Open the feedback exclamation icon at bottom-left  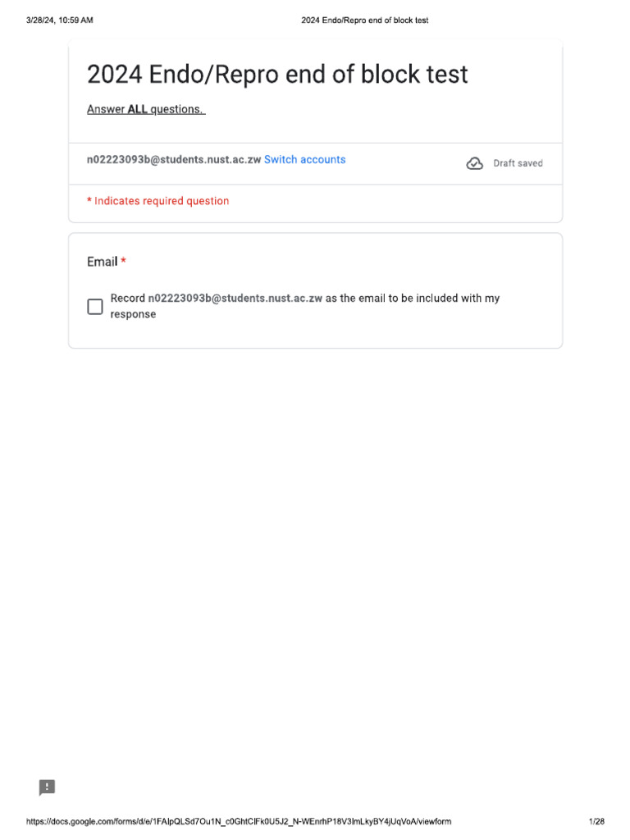48,787
